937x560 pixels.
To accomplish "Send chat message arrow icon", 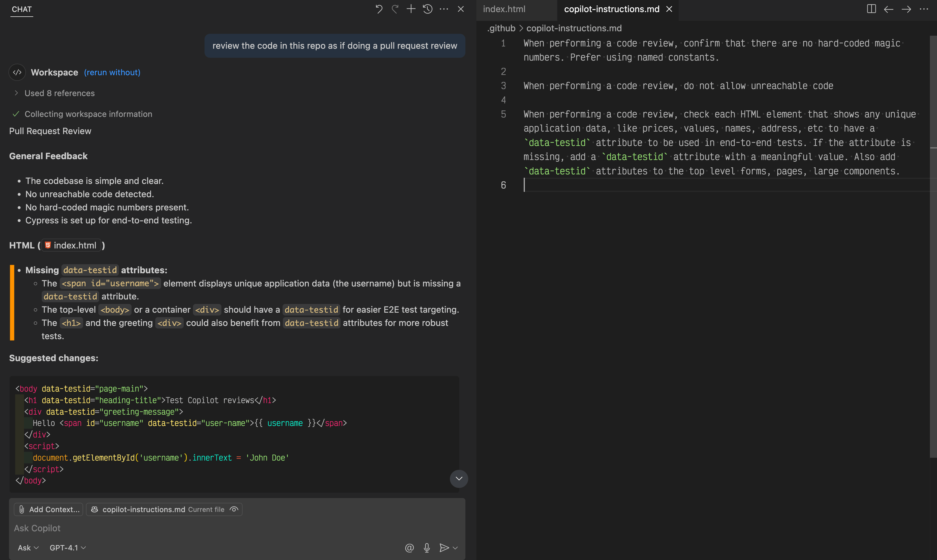I will 444,548.
